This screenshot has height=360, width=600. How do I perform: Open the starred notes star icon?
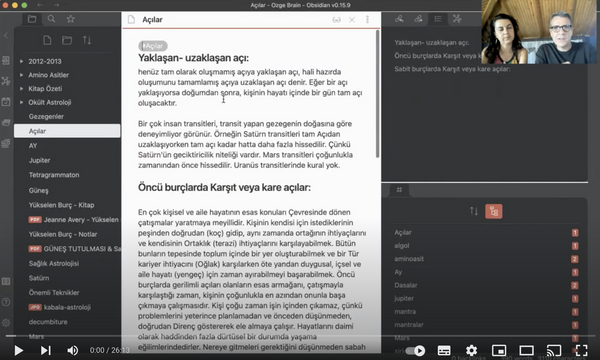(x=70, y=19)
